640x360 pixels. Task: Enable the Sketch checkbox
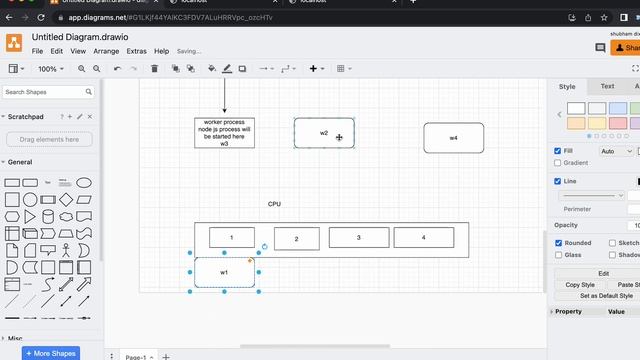pos(612,243)
